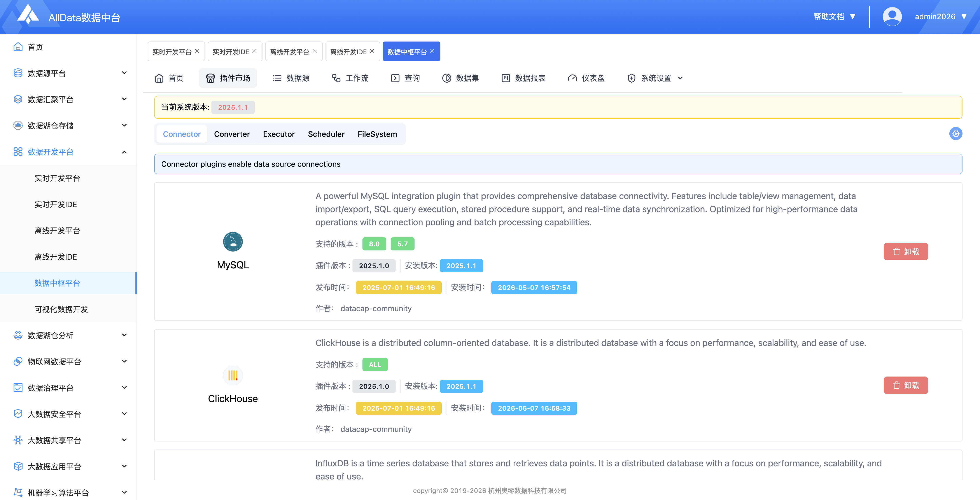Collapse 数据开发平台 chevron in sidebar
Screen dimensions: 980x500
[x=124, y=152]
